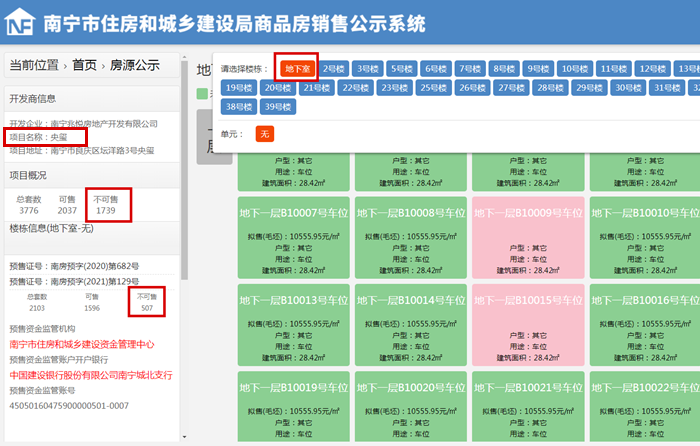Open pink parking space B10009 card
This screenshot has height=446, width=700.
(x=528, y=238)
